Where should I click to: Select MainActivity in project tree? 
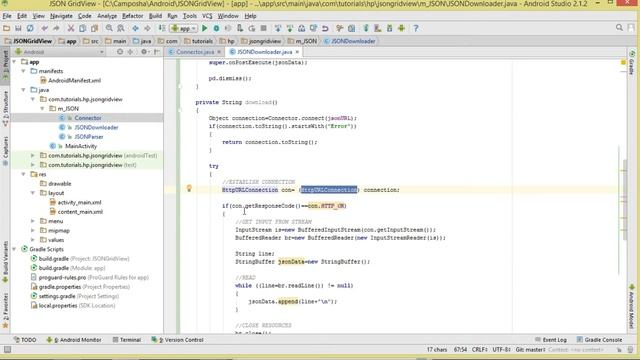pyautogui.click(x=81, y=146)
